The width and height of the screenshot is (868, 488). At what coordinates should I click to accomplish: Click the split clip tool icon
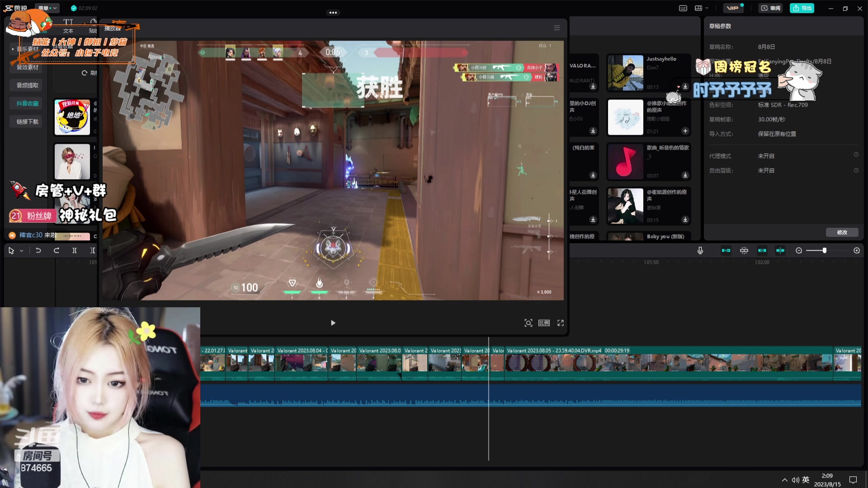tap(75, 250)
